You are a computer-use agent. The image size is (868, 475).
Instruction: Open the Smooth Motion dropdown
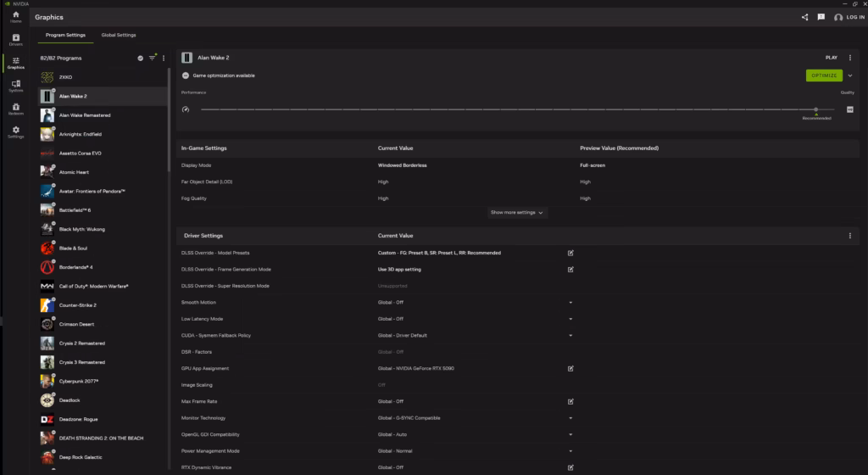pyautogui.click(x=570, y=303)
